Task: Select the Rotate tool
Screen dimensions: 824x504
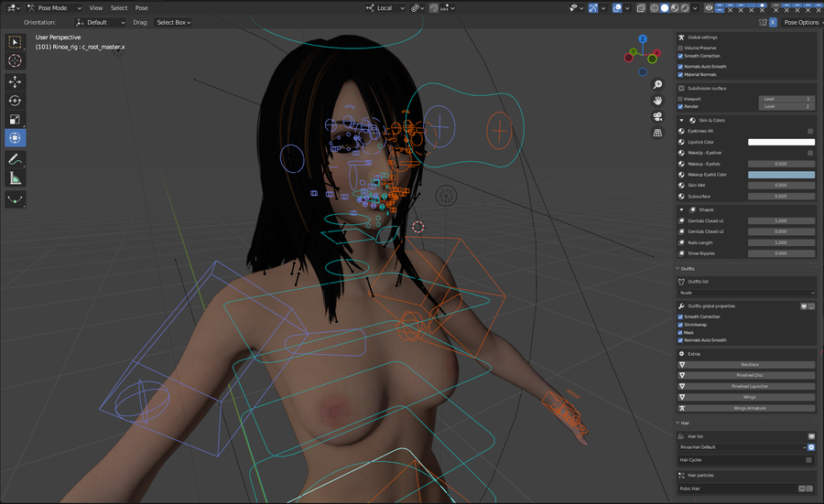Action: point(15,101)
